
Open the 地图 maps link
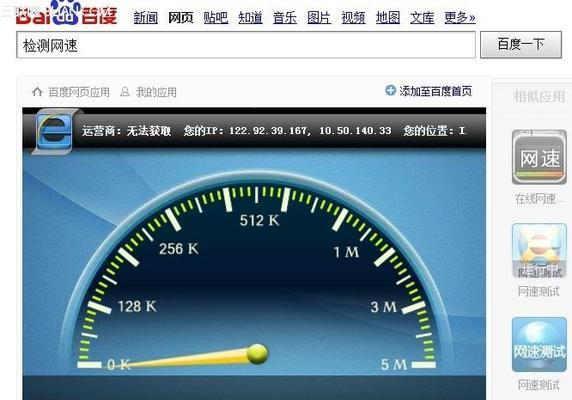coord(388,18)
